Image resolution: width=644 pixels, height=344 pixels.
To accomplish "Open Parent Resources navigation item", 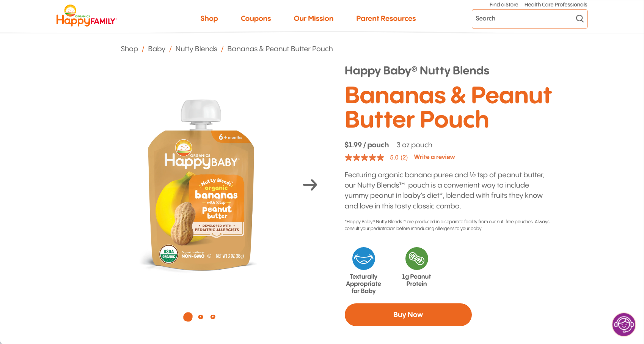I will 386,19.
